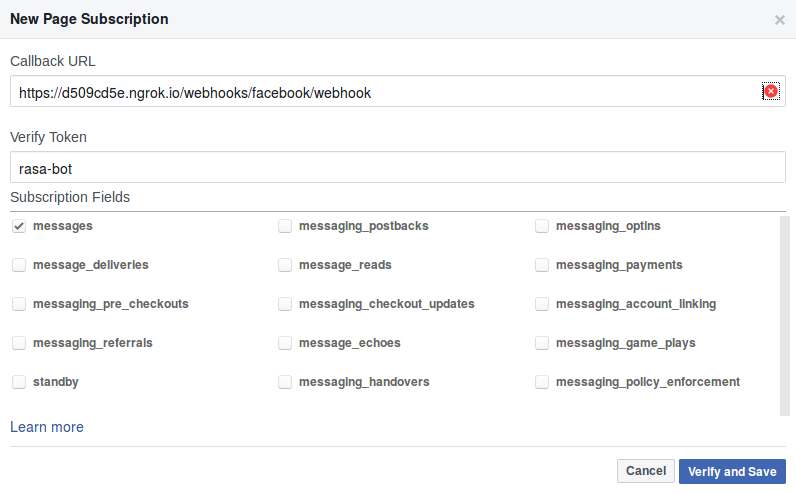Check messaging_checkout_updates field

[x=285, y=304]
